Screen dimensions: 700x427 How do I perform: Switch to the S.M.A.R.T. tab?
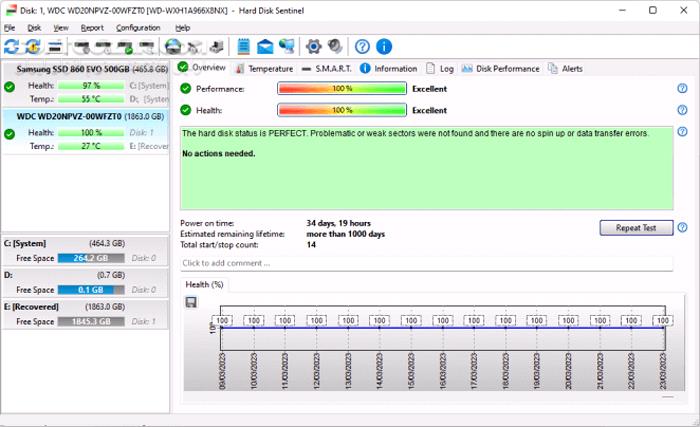[327, 69]
